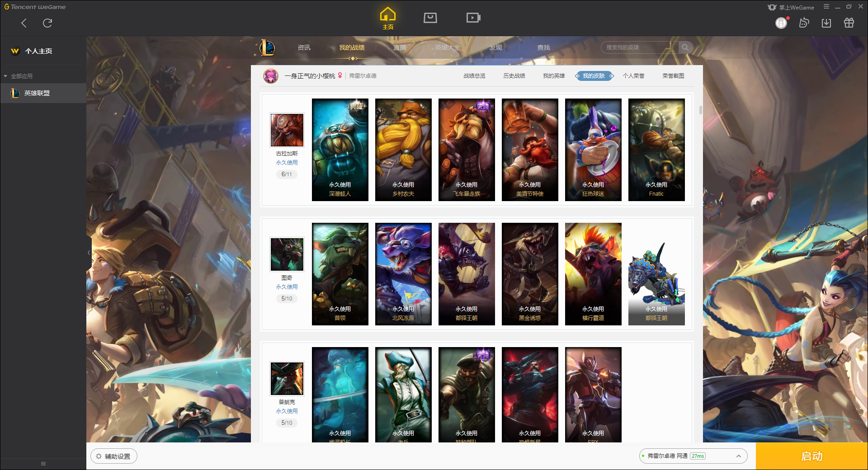The width and height of the screenshot is (868, 470).
Task: Click the back arrow button
Action: coord(24,23)
